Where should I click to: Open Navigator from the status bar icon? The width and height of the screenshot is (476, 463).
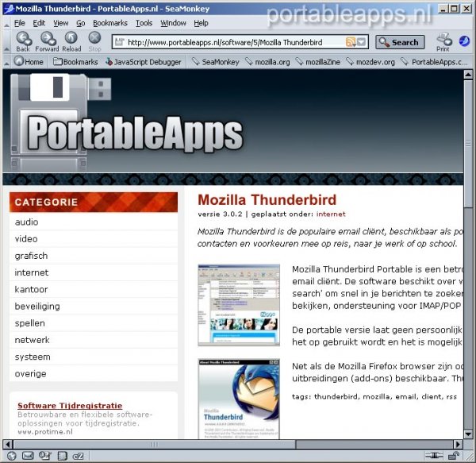point(12,456)
